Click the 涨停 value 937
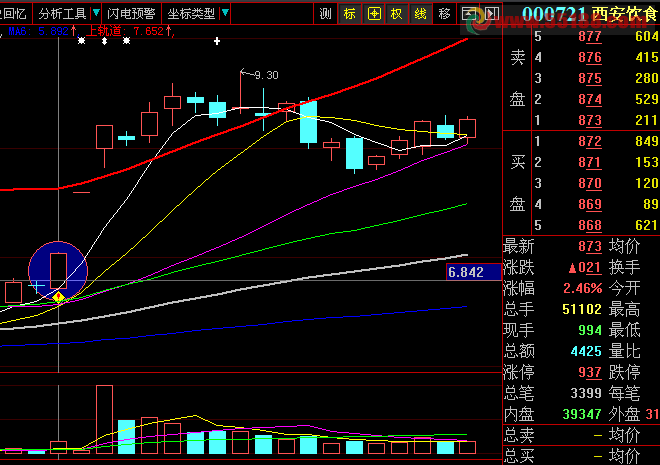660x465 pixels. (x=590, y=372)
